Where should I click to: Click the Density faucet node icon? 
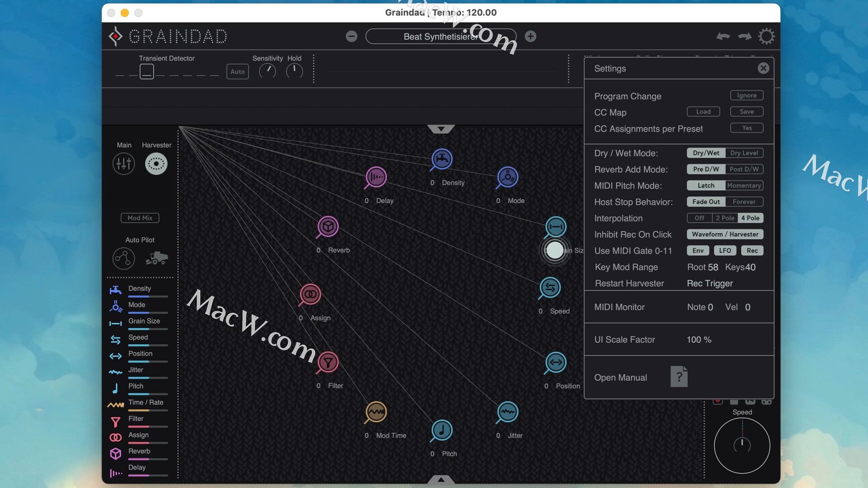tap(442, 159)
